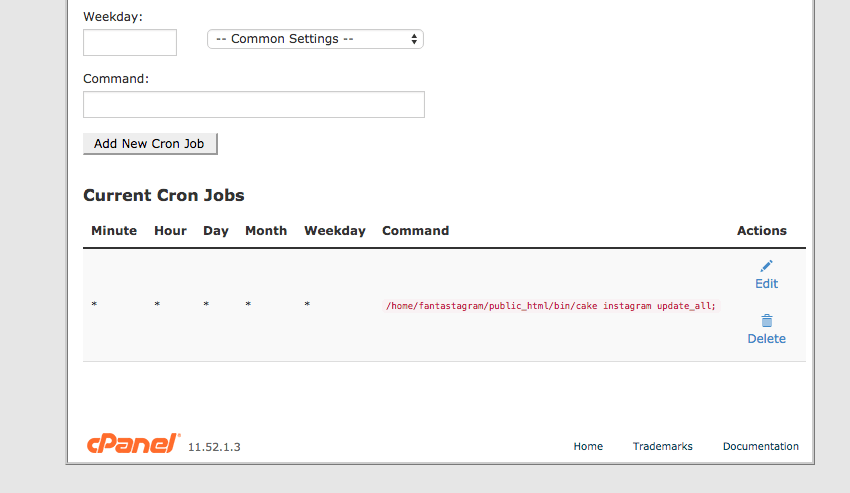The height and width of the screenshot is (493, 850).
Task: Click the pencil Edit icon
Action: (766, 266)
